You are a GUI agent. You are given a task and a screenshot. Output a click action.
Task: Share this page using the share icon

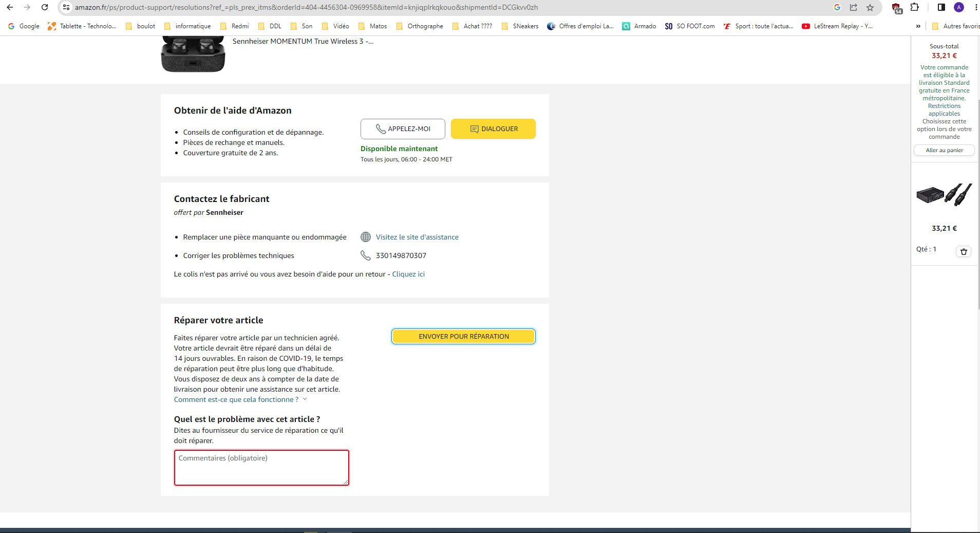tap(854, 7)
